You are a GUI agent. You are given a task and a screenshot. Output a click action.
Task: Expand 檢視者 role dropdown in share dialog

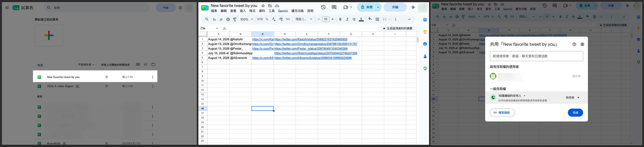[573, 98]
